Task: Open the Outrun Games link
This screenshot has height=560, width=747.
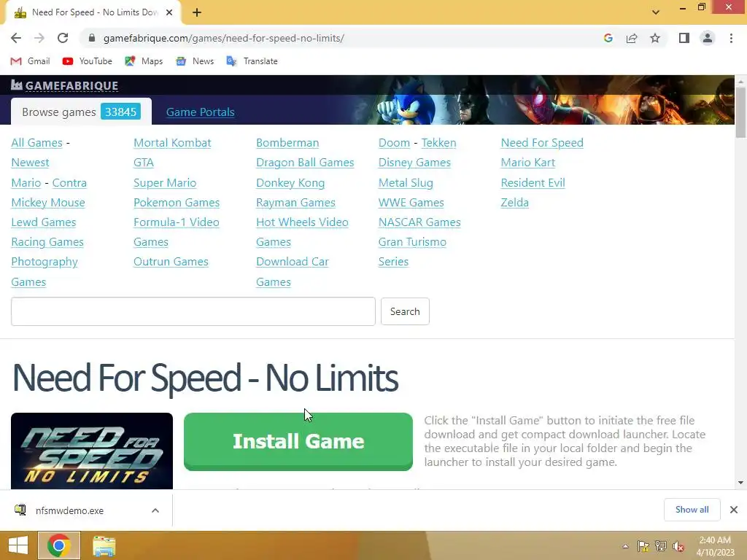Action: pos(171,262)
